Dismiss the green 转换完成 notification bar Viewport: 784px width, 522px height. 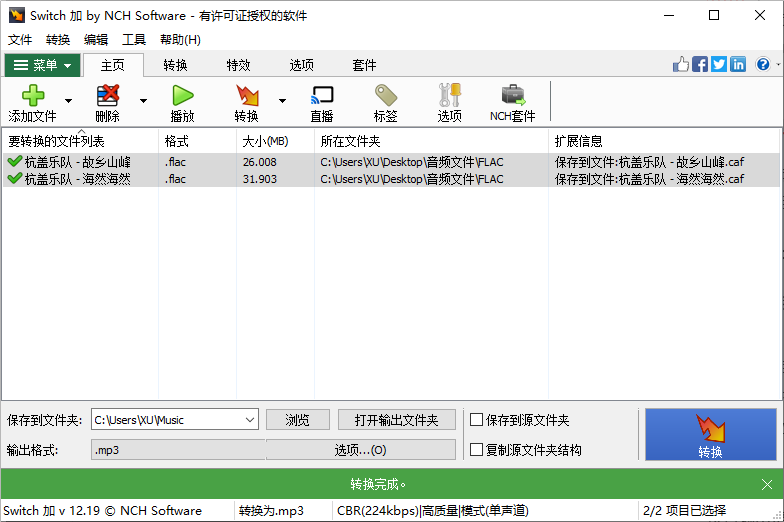click(x=767, y=484)
